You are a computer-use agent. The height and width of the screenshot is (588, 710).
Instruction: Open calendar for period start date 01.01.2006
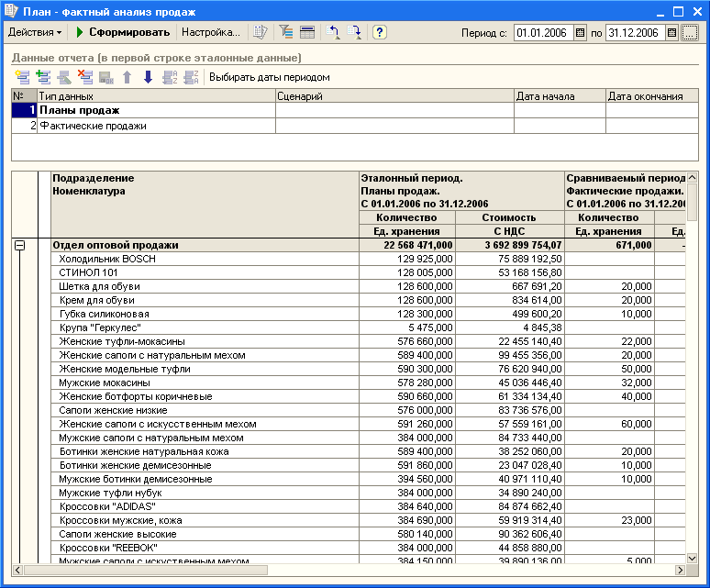(580, 33)
